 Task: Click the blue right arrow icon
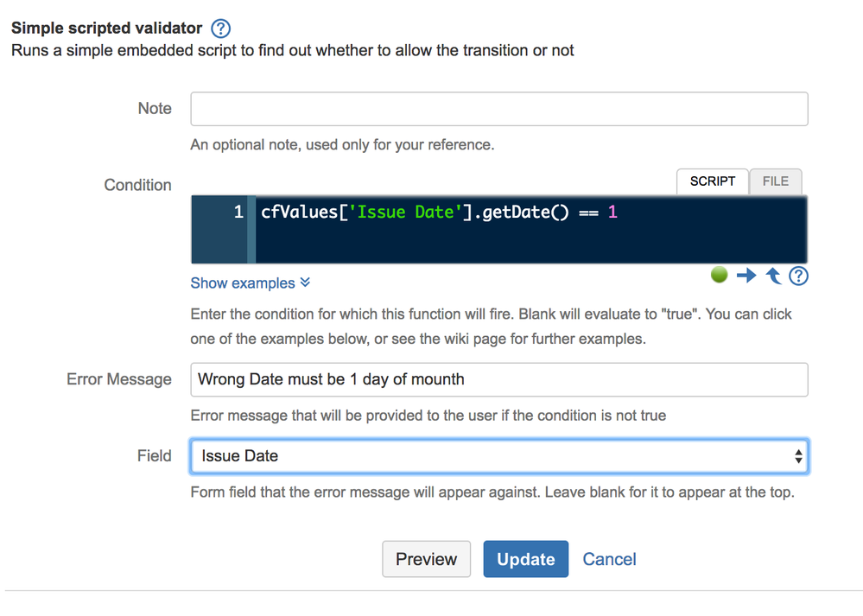[x=746, y=276]
